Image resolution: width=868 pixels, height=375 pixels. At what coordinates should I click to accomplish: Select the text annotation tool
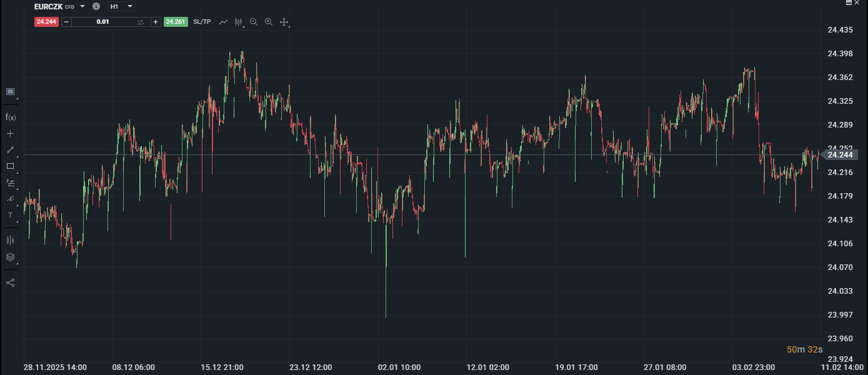click(10, 215)
